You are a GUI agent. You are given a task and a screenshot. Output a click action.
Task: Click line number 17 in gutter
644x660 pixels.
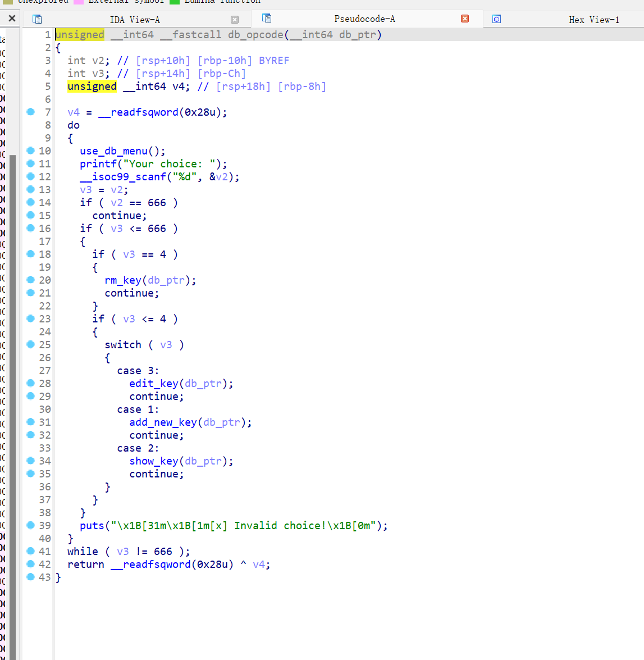click(44, 242)
